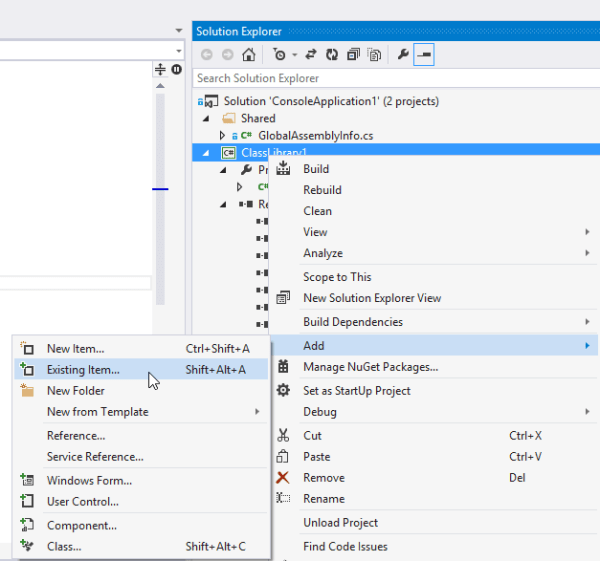This screenshot has height=561, width=600.
Task: Click the Home icon in Solution Explorer
Action: [x=249, y=55]
